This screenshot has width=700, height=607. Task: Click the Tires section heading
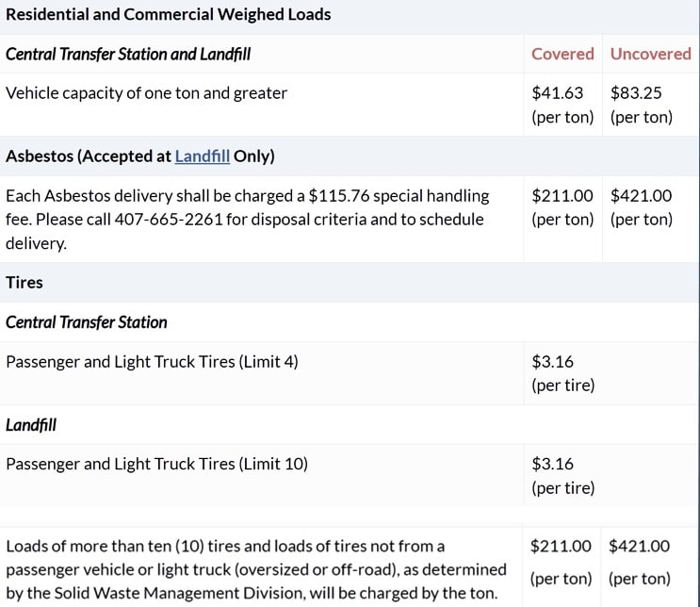24,282
